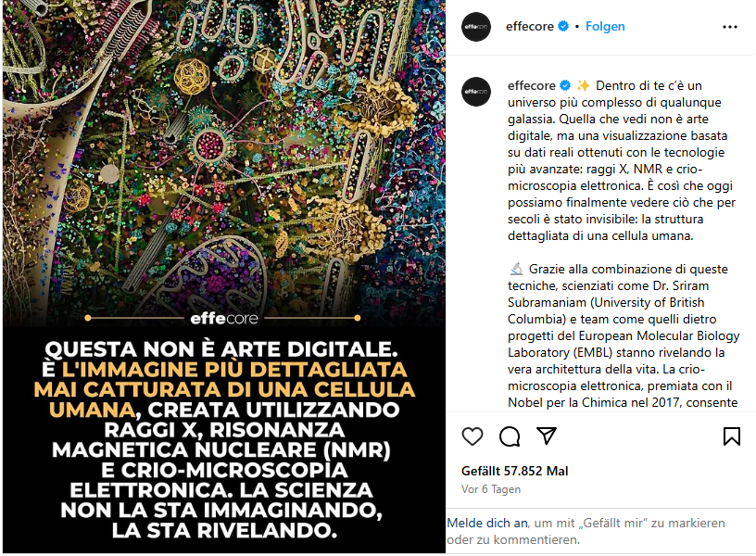The height and width of the screenshot is (556, 756).
Task: Open the three-dot more options menu
Action: (x=730, y=27)
